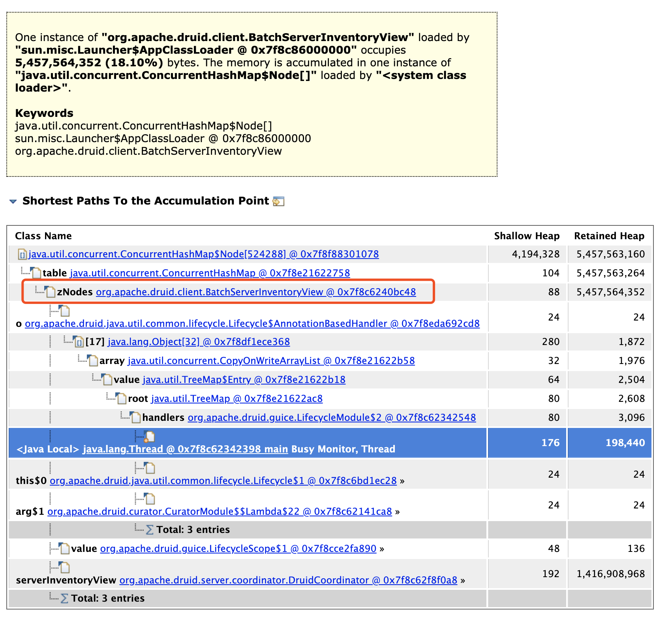672x619 pixels.
Task: Open the java.lang.Object[32] link
Action: coord(199,342)
